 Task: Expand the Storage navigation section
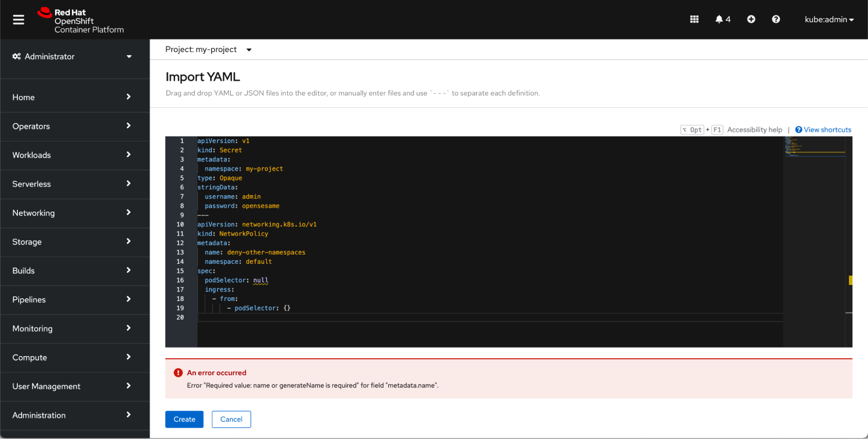click(75, 242)
